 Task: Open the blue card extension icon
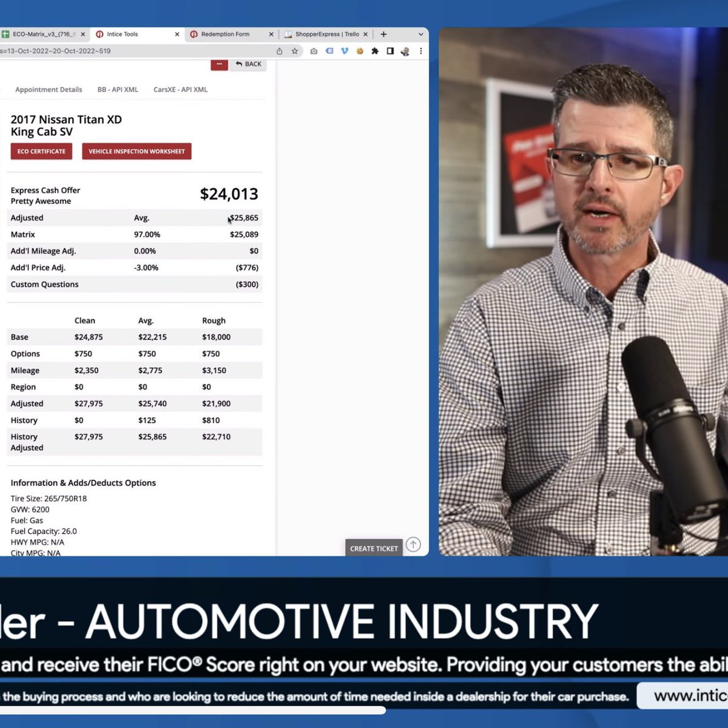pyautogui.click(x=329, y=51)
